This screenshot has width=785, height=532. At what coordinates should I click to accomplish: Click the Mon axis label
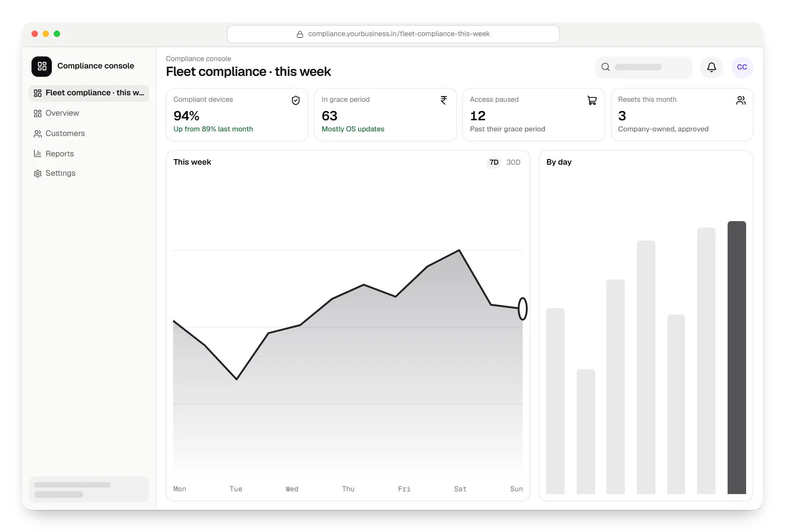pyautogui.click(x=180, y=489)
